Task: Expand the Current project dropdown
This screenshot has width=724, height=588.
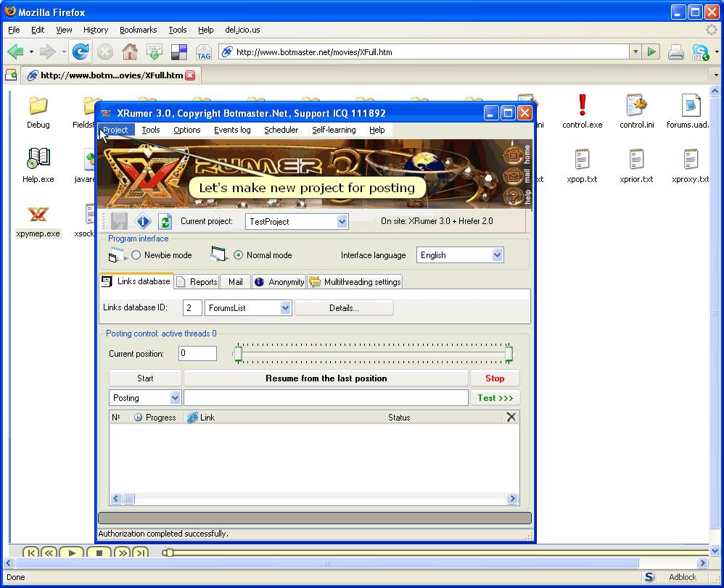Action: 342,222
